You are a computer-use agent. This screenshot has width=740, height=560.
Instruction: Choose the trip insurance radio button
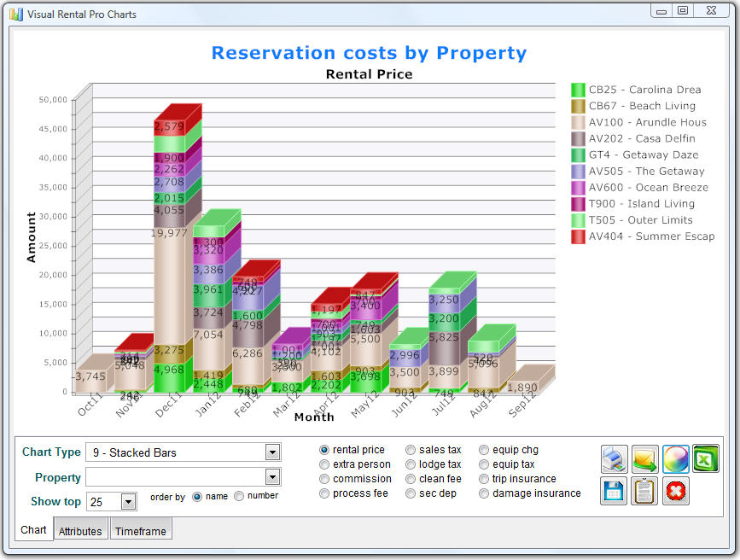coord(484,479)
